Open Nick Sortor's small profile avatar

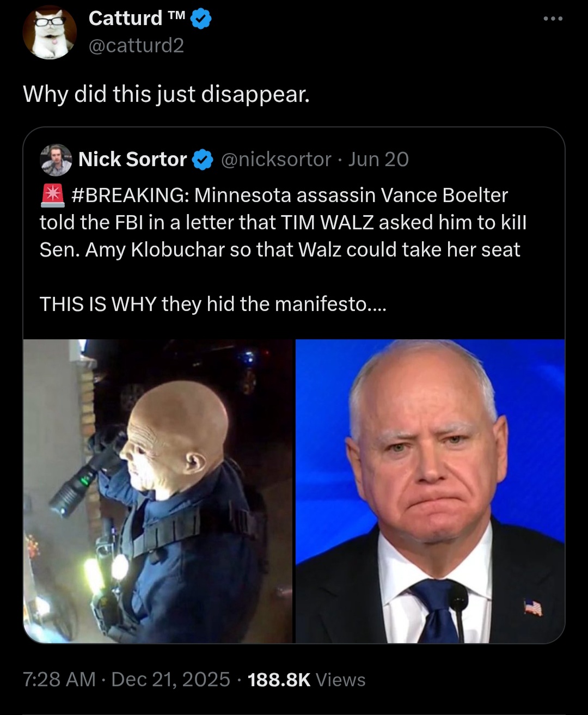click(56, 160)
